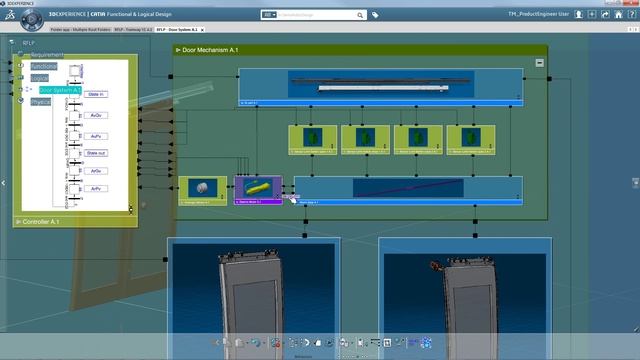Minimize the Door Mechanism A.1 block with minus button
Screen dimensions: 640x360
(540, 63)
